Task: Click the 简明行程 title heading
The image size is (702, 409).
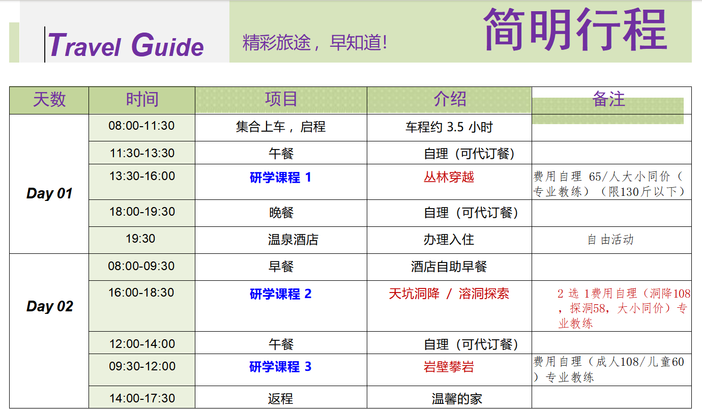Action: click(574, 30)
